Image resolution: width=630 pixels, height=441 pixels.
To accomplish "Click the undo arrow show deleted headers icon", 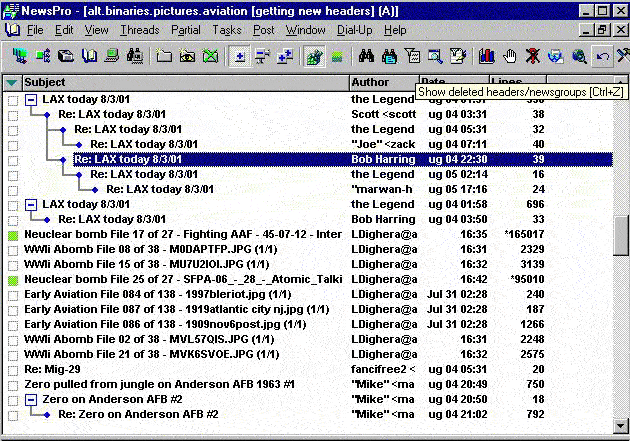I will (601, 56).
